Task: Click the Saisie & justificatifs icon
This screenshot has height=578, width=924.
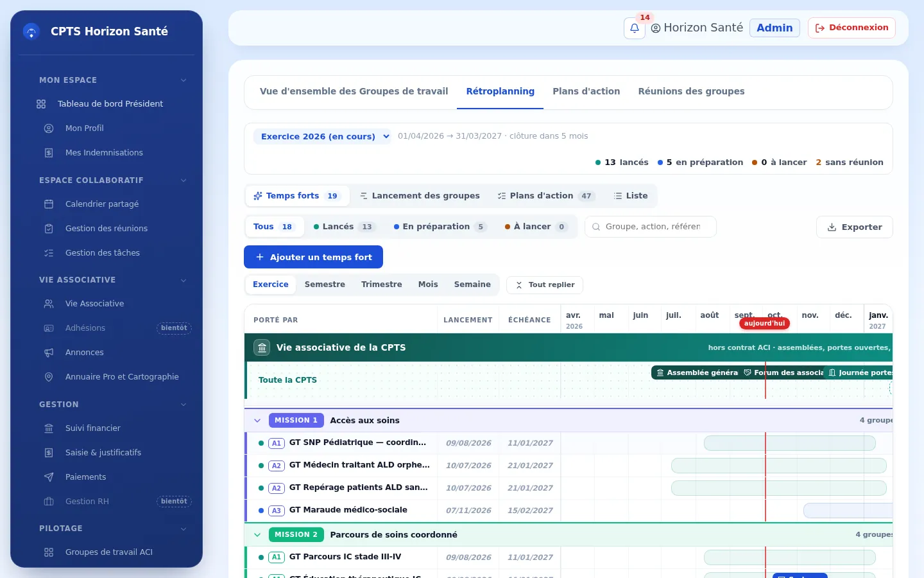Action: click(49, 453)
